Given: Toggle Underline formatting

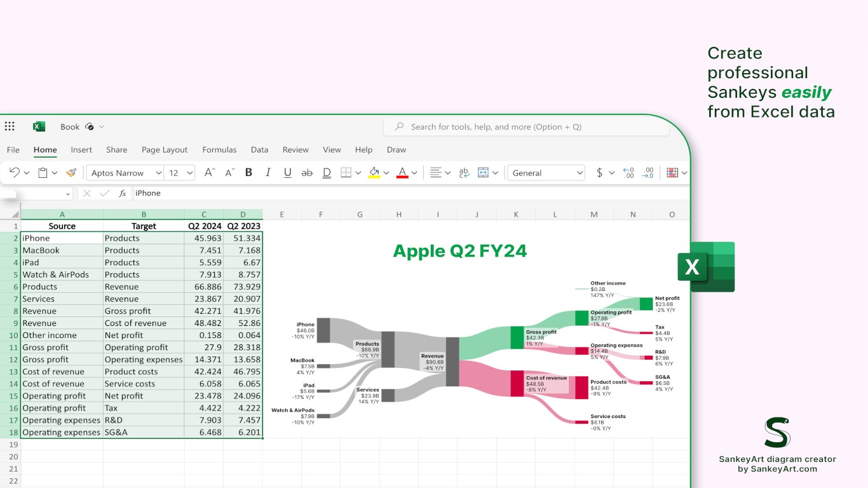Looking at the screenshot, I should 288,173.
